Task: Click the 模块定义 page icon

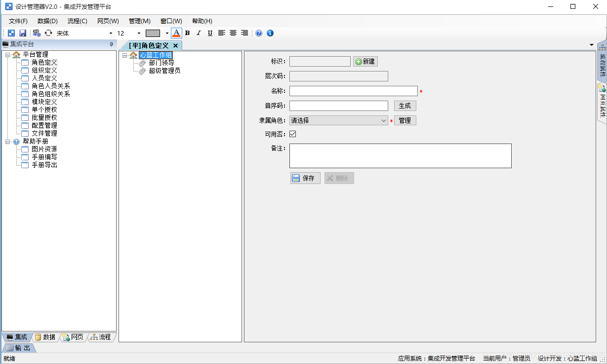Action: click(x=25, y=102)
